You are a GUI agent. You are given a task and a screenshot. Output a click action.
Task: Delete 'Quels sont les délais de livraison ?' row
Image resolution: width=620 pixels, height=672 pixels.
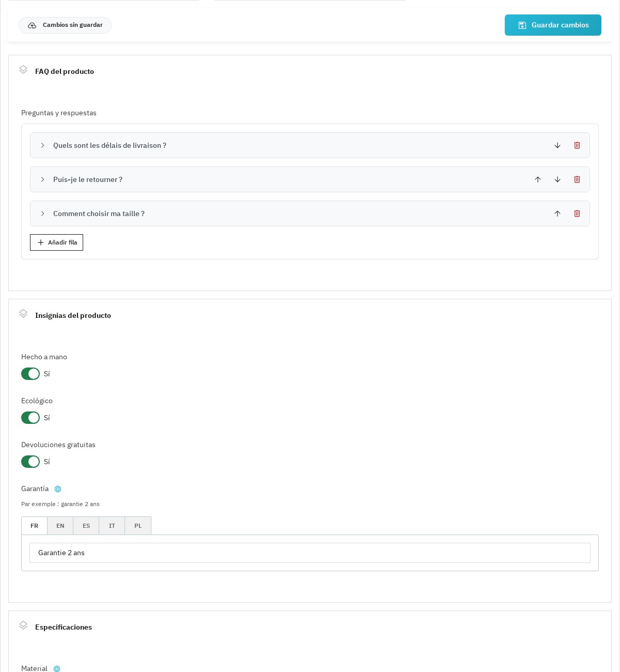point(577,145)
